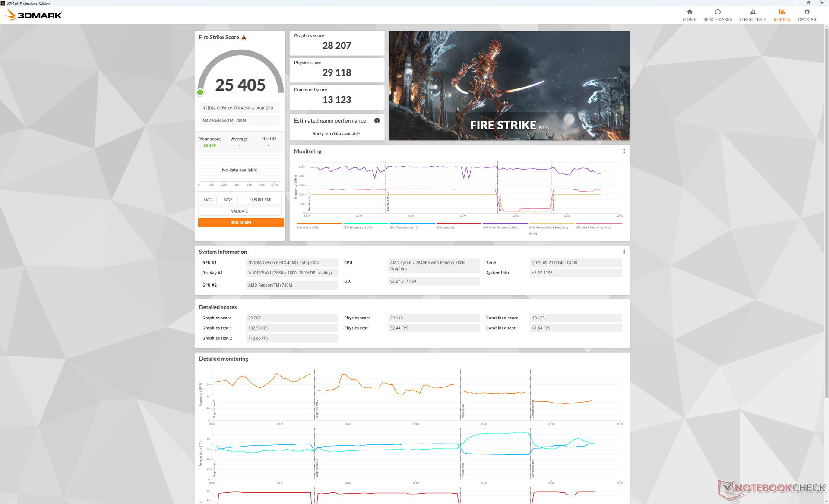
Task: Open the Benchmarks gauge icon
Action: [717, 12]
